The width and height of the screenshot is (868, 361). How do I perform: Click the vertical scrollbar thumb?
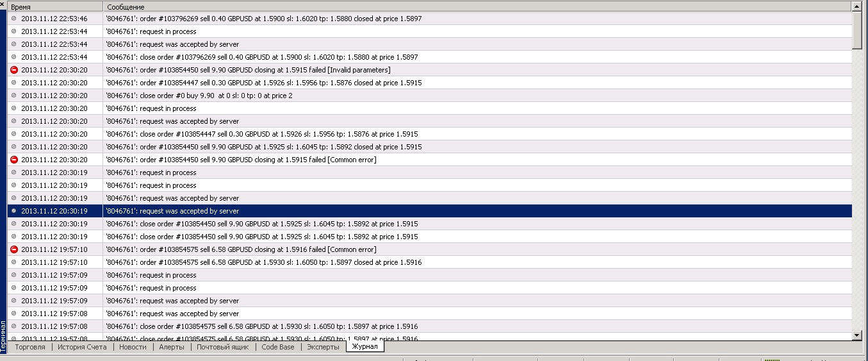coord(857,30)
